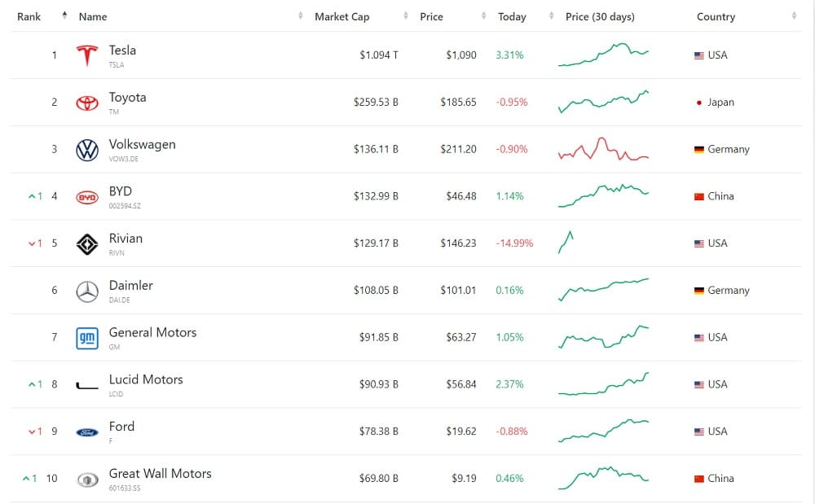Click the Japan flag in Toyota row
This screenshot has width=815, height=504.
(x=699, y=103)
